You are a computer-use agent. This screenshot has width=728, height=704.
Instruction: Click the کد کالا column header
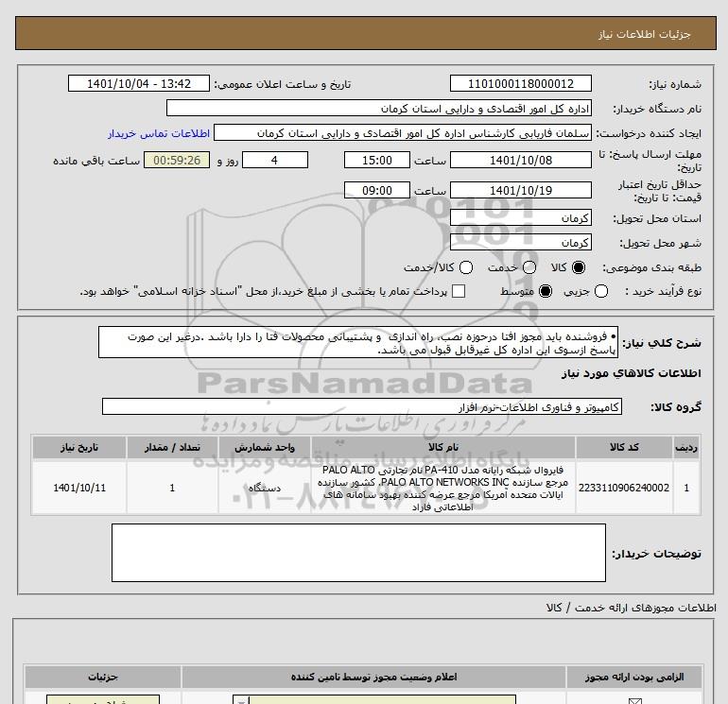pyautogui.click(x=624, y=447)
